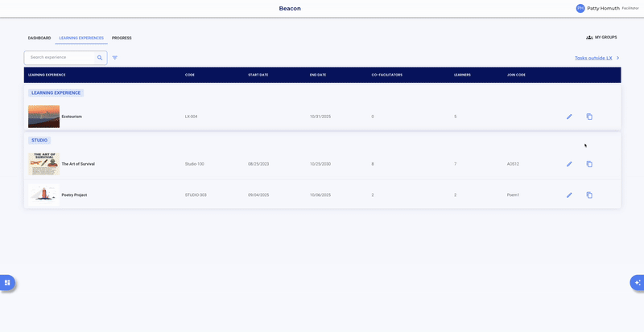
Task: Follow the Tasks outside LX link
Action: click(x=592, y=58)
